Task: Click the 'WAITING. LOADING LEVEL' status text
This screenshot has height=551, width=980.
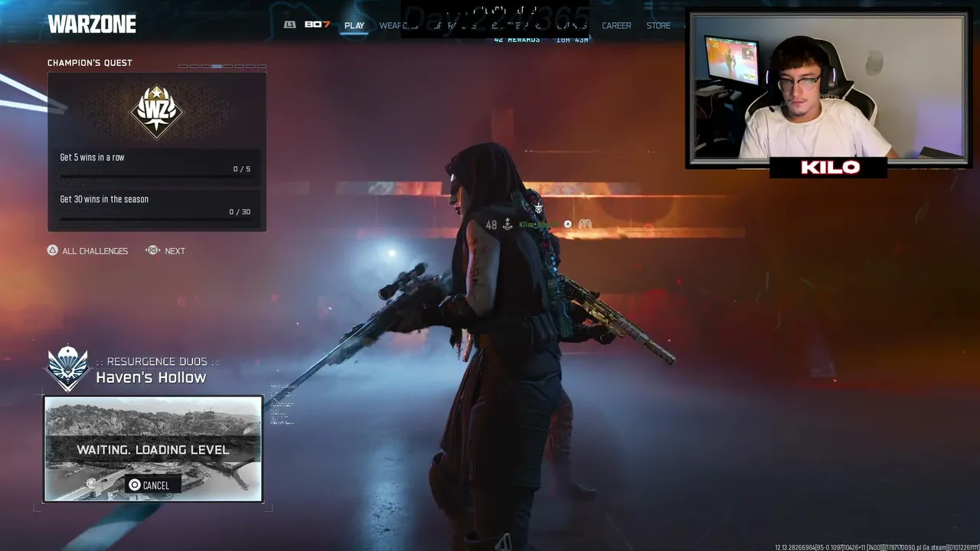Action: (x=153, y=450)
